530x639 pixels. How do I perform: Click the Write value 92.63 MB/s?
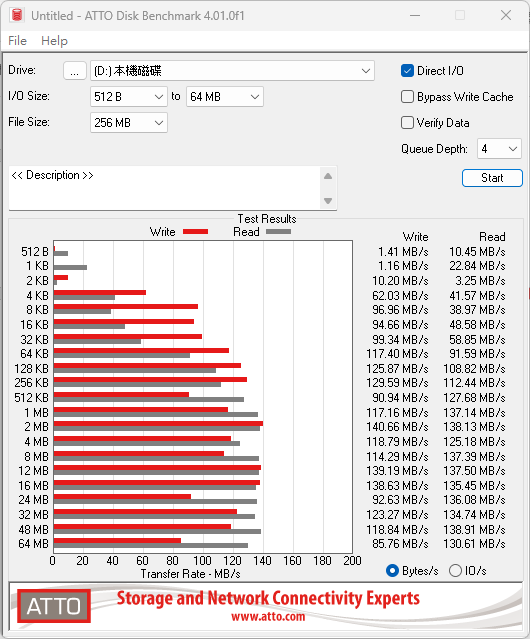(x=400, y=500)
